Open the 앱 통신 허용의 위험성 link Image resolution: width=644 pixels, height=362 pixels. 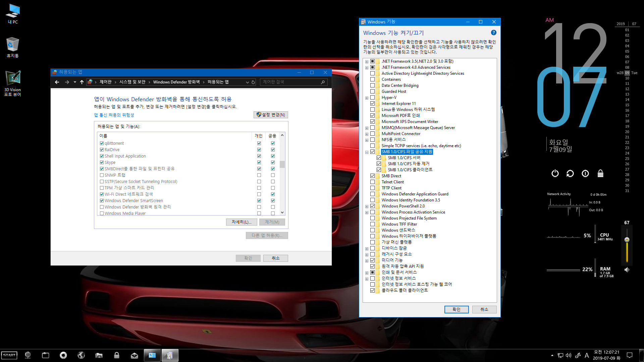(x=114, y=115)
